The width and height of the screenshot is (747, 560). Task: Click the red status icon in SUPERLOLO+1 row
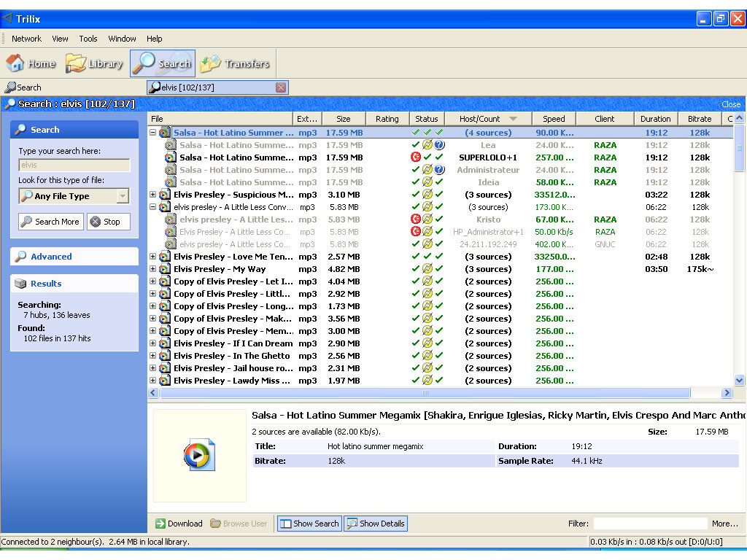415,157
